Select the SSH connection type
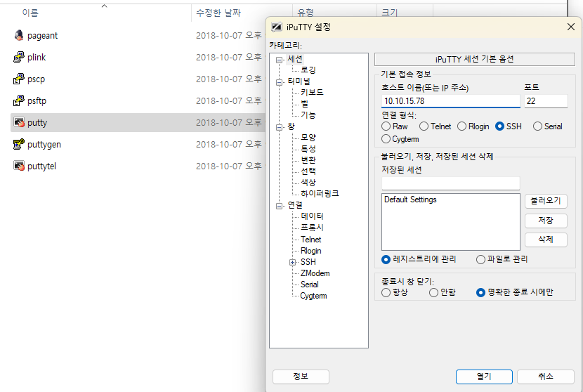 point(499,126)
